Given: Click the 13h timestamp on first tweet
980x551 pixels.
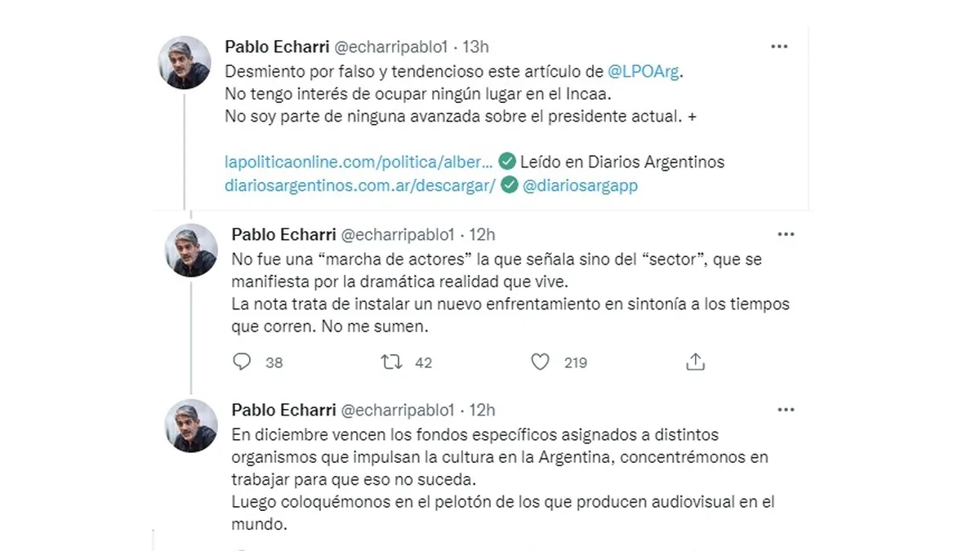Looking at the screenshot, I should pos(475,47).
